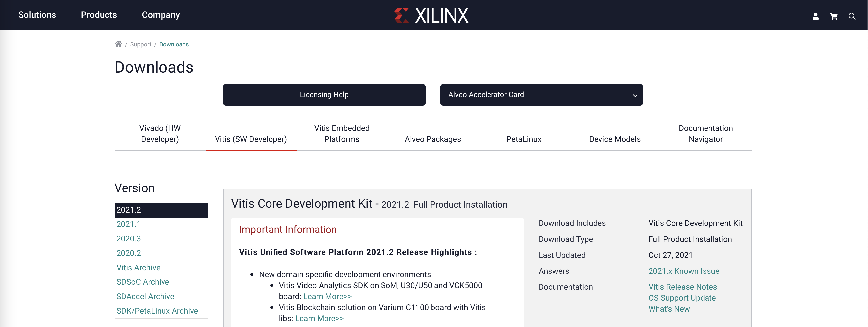Open the SDK/PetaLinux Archive link
The width and height of the screenshot is (868, 327).
pos(157,311)
